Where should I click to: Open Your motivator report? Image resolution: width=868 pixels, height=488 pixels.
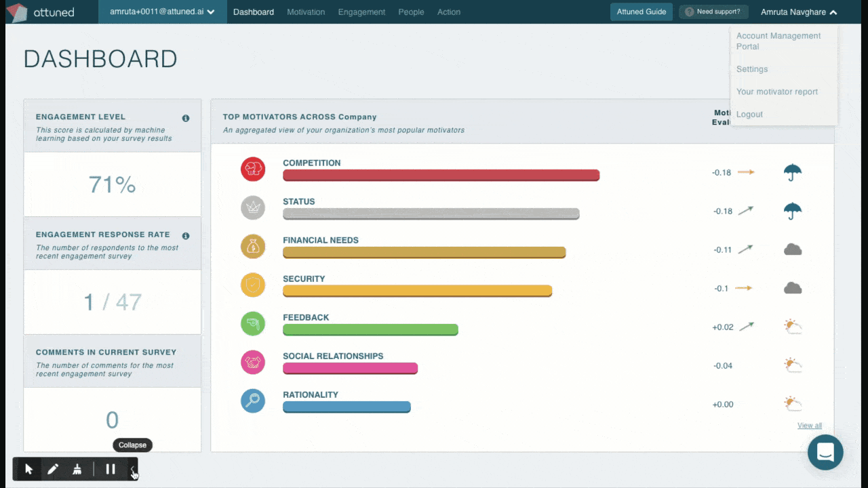(x=777, y=91)
